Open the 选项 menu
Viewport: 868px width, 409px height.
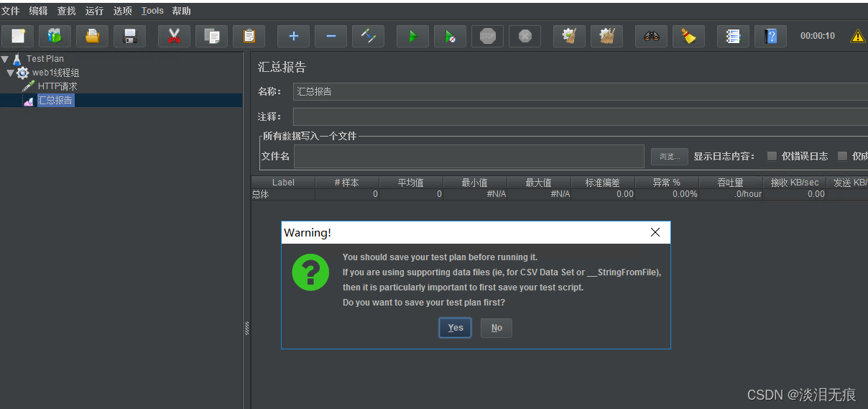123,11
